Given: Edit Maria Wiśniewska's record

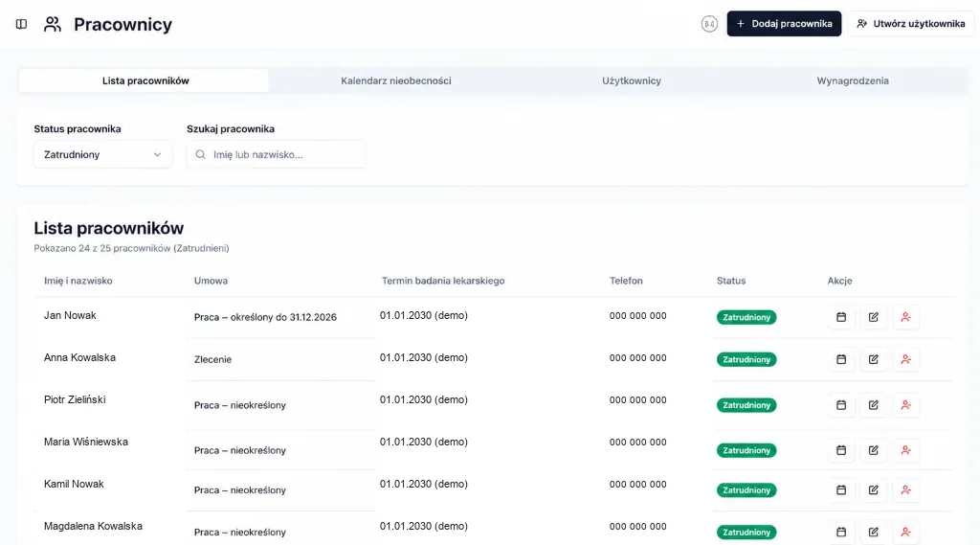Looking at the screenshot, I should (873, 450).
